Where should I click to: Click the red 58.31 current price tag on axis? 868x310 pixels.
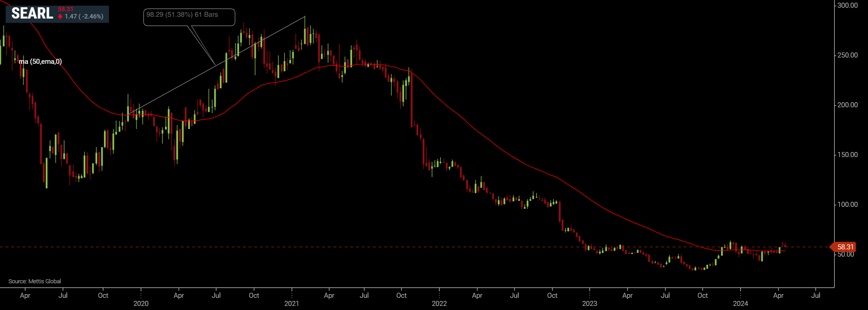click(x=844, y=247)
